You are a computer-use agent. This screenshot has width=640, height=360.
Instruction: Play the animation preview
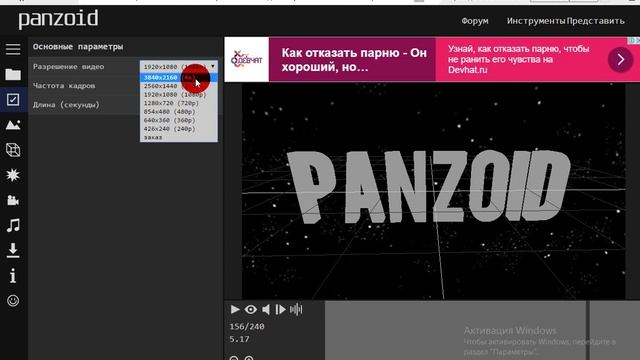pos(235,309)
